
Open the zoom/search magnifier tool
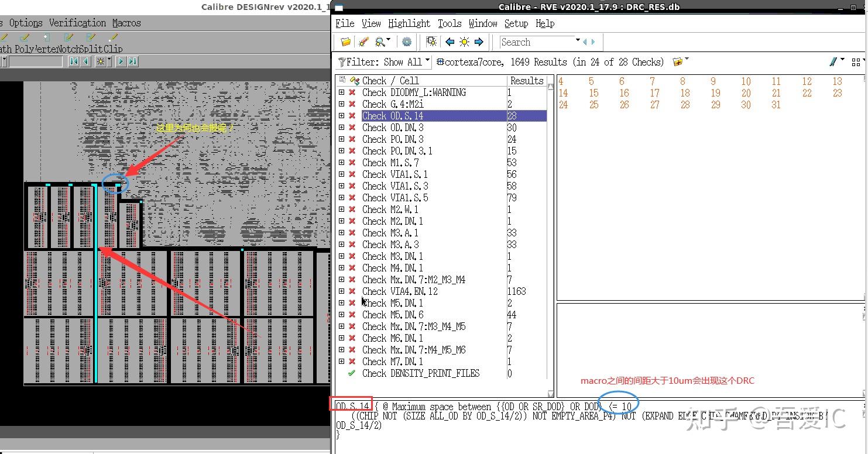pos(380,42)
